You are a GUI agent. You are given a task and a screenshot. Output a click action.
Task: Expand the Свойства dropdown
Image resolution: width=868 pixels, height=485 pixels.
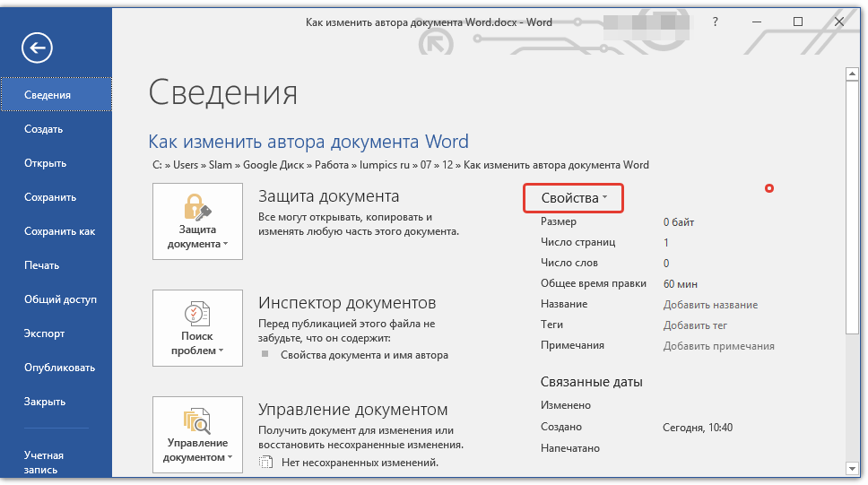point(574,198)
